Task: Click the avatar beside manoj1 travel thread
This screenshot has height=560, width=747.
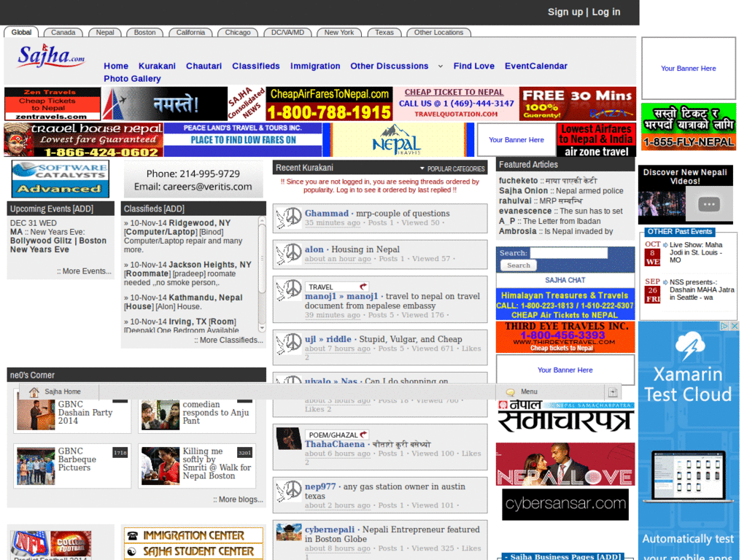Action: click(289, 290)
